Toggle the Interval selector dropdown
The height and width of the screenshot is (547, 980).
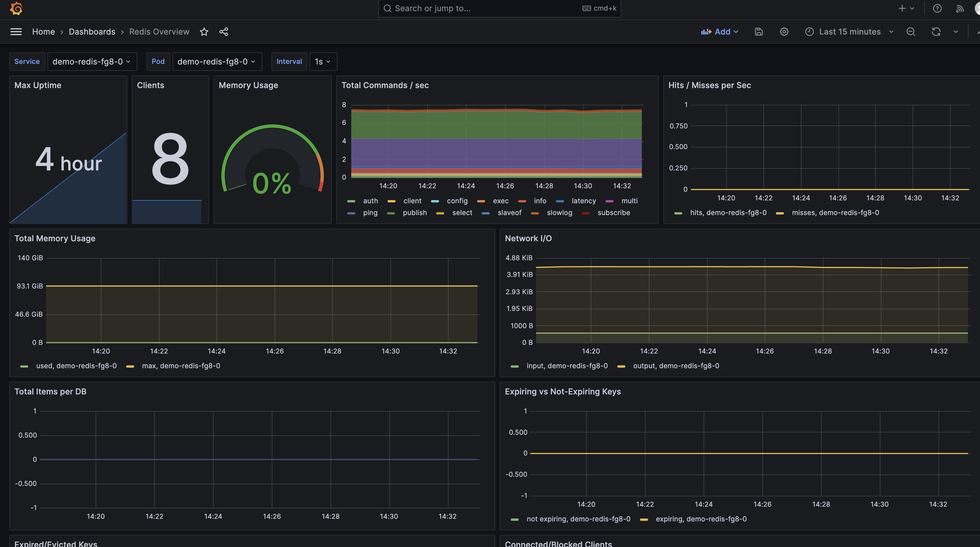tap(322, 61)
